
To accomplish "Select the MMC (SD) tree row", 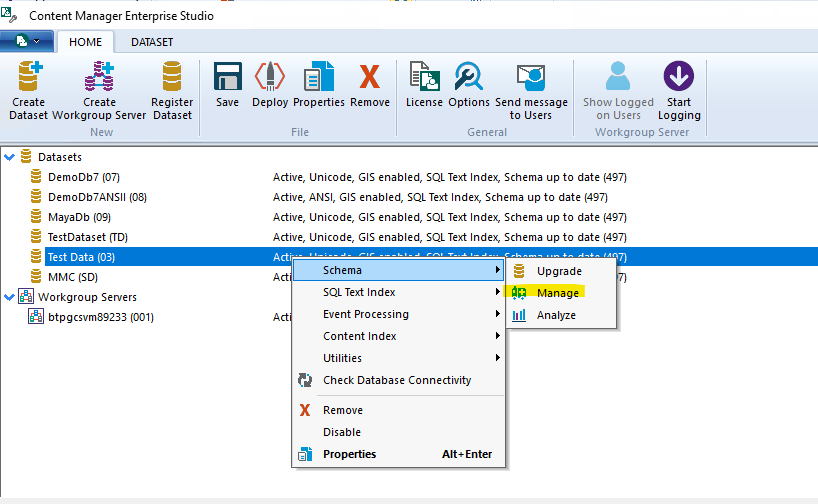I will [73, 277].
